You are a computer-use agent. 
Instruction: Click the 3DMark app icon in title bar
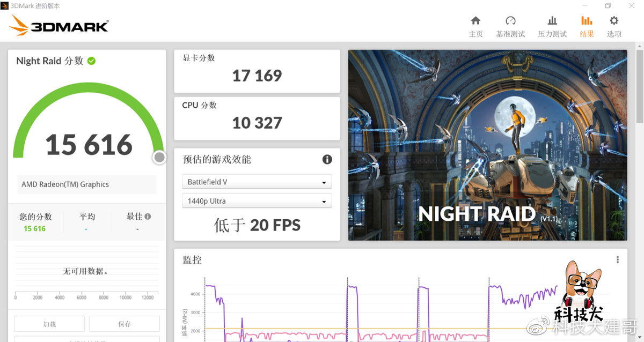5,6
